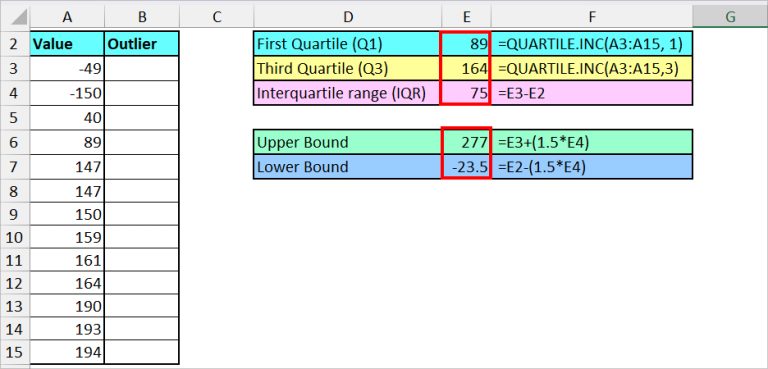Click the First Quartile (Q1) label cell
Image resolution: width=768 pixels, height=369 pixels.
pyautogui.click(x=347, y=44)
